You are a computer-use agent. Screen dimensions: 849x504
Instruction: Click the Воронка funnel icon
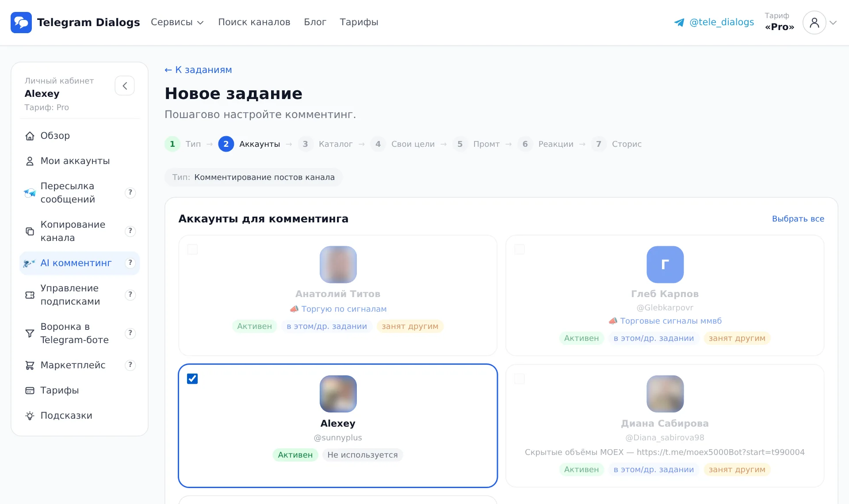coord(30,333)
